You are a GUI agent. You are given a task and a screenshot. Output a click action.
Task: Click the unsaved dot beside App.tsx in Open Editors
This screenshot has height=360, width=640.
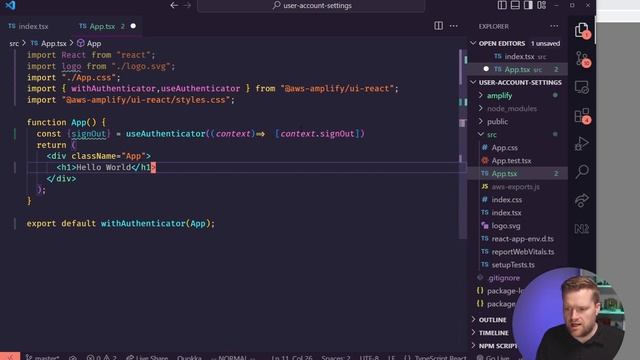pos(486,69)
